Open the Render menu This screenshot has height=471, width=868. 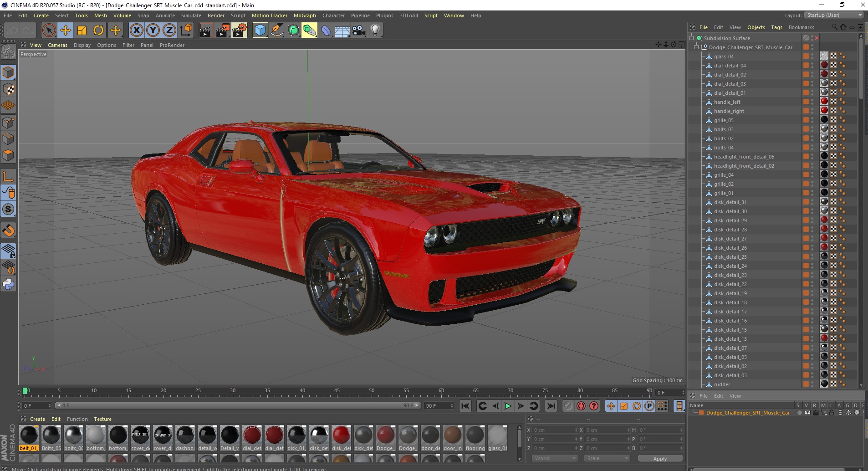(x=216, y=15)
